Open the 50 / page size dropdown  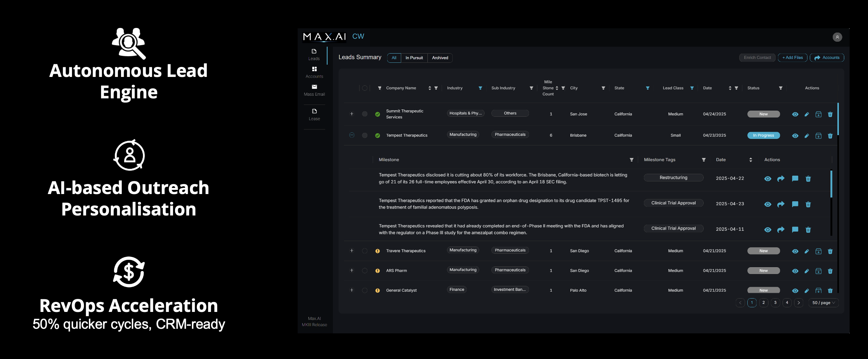pyautogui.click(x=823, y=303)
